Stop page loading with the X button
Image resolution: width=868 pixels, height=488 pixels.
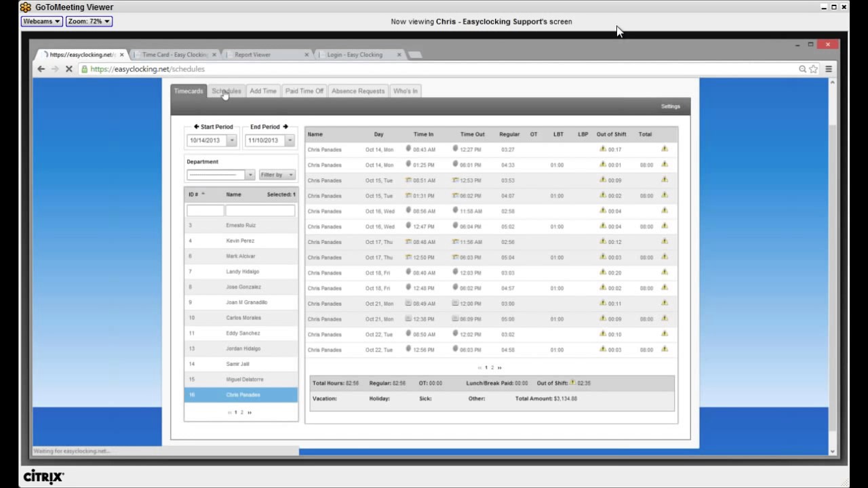[68, 69]
